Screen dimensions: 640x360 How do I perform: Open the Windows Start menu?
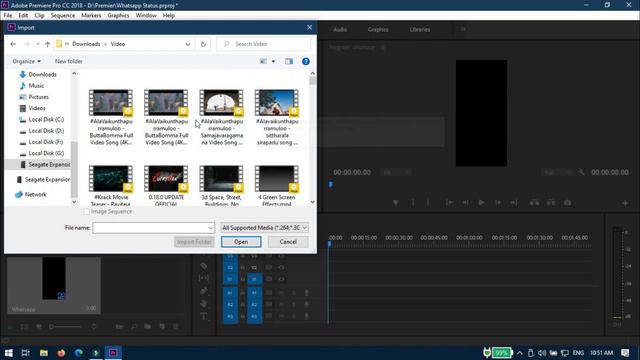[9, 353]
